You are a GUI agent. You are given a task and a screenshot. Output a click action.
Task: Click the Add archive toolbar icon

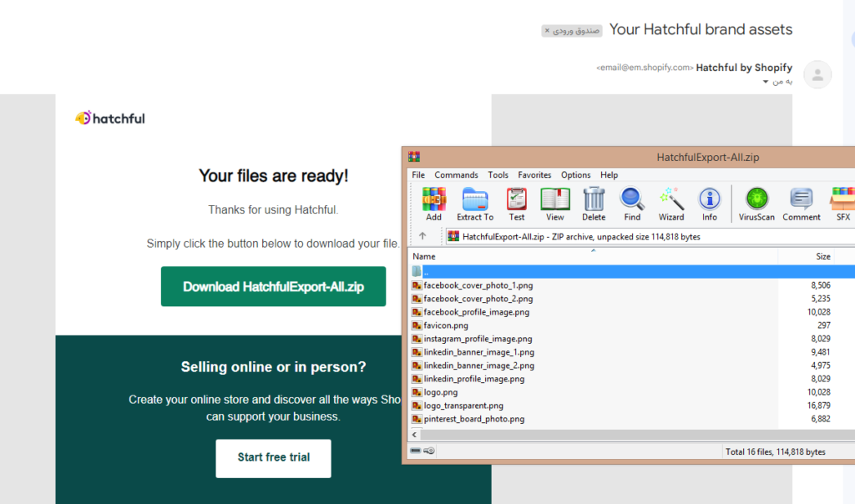point(433,203)
